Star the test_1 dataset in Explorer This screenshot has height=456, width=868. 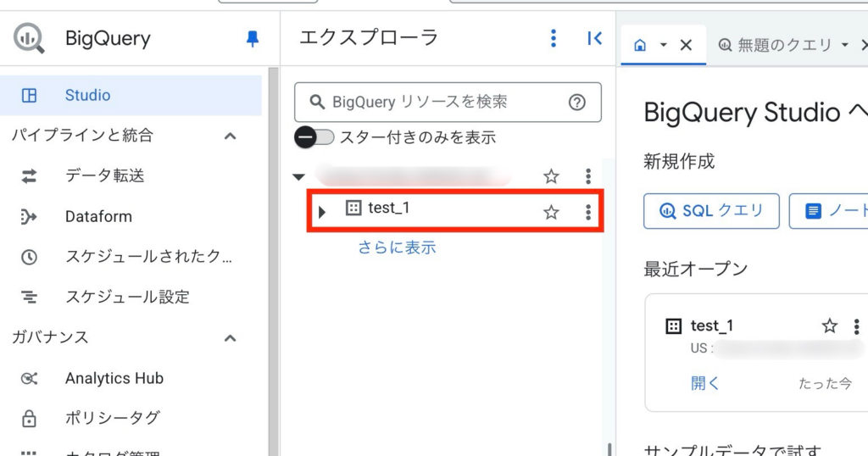tap(551, 212)
